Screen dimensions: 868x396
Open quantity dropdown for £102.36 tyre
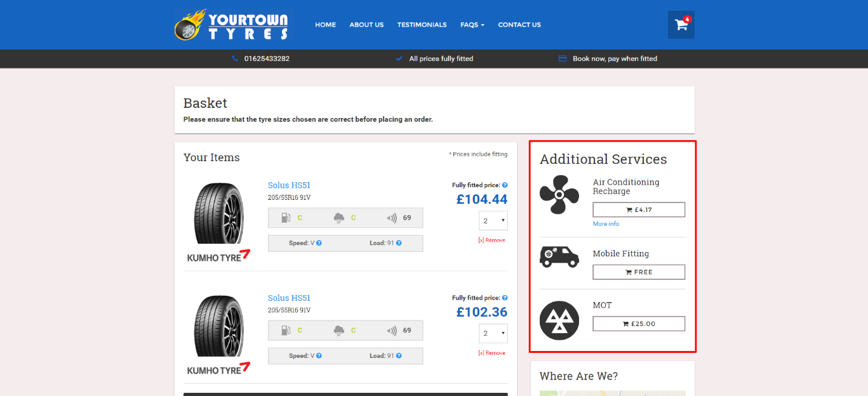point(493,333)
